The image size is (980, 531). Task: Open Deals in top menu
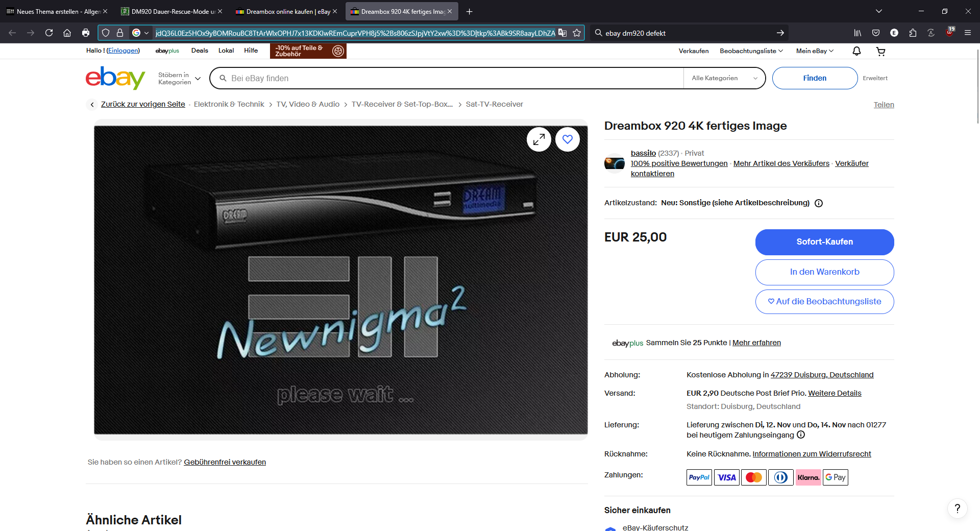(x=200, y=51)
